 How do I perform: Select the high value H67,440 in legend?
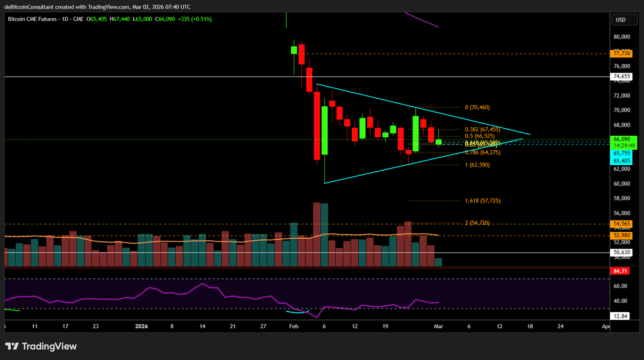[120, 19]
